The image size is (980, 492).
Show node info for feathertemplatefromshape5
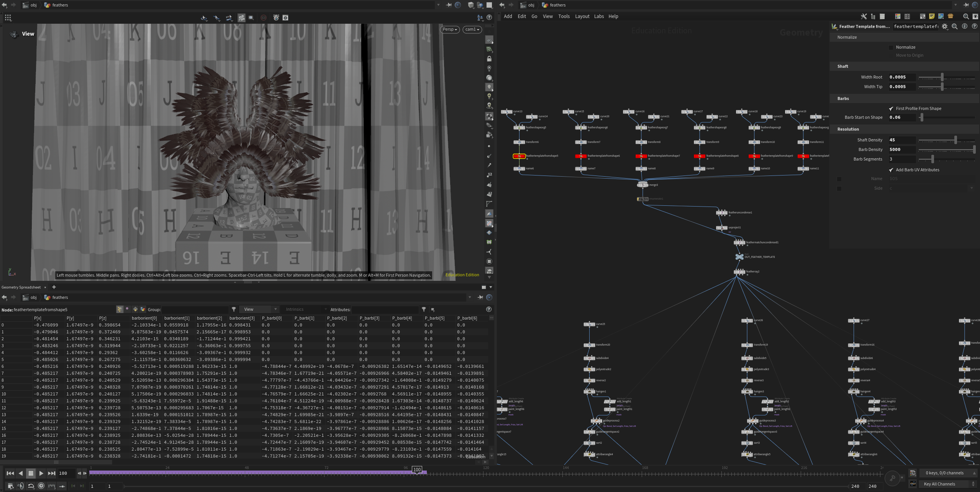click(x=965, y=26)
